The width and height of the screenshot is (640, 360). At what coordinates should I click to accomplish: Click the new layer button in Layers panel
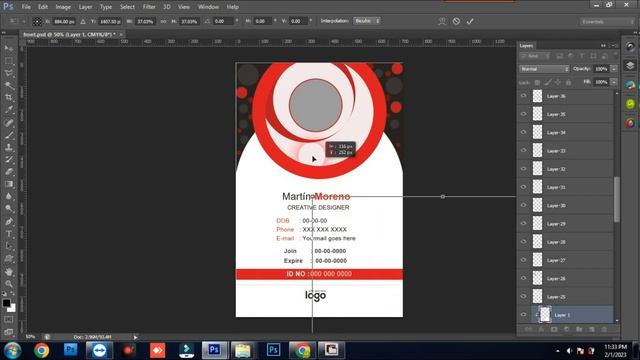click(x=592, y=329)
